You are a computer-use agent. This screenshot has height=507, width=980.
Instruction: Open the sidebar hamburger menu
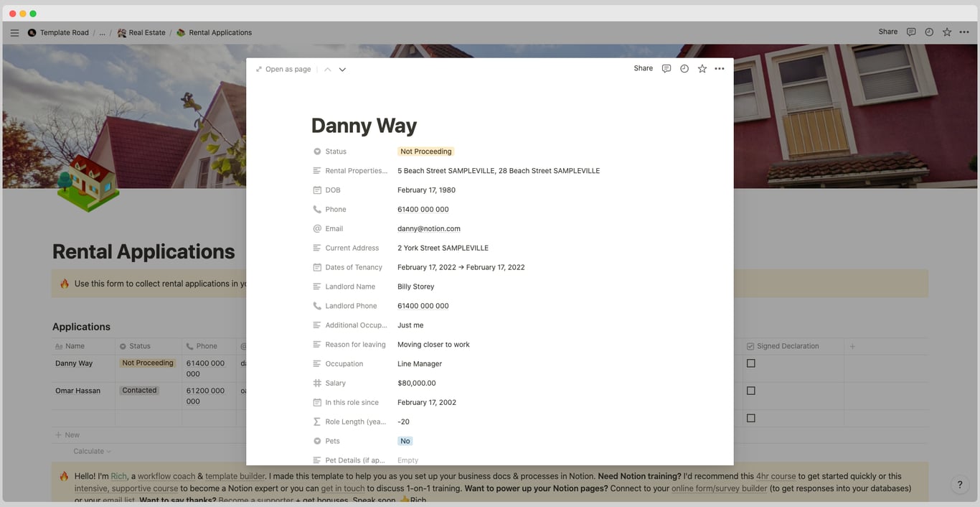point(15,32)
